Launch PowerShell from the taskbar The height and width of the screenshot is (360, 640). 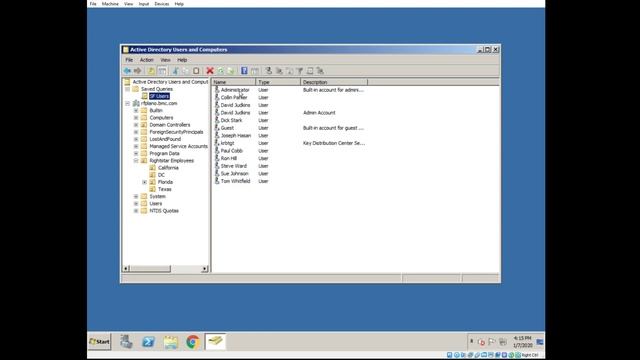(148, 342)
